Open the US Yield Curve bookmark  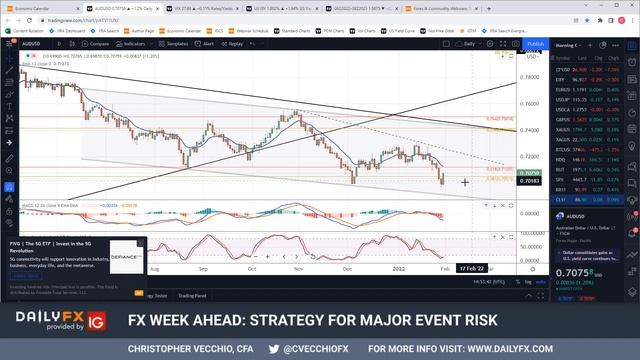coord(398,31)
